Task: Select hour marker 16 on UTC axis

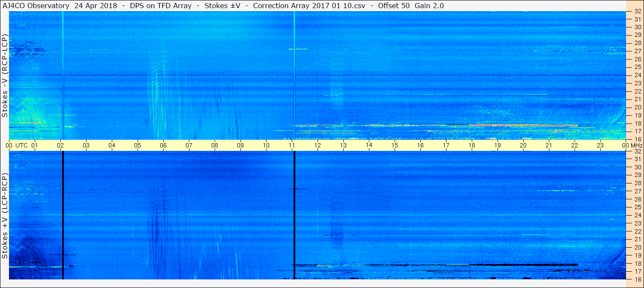Action: coord(420,145)
